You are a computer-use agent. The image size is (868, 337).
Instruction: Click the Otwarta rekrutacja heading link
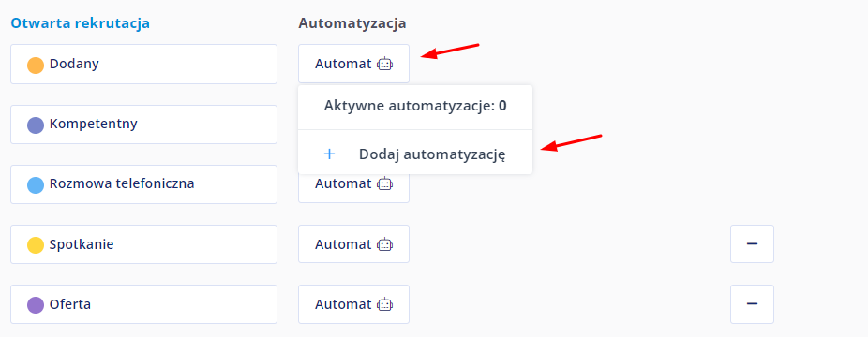coord(81,23)
